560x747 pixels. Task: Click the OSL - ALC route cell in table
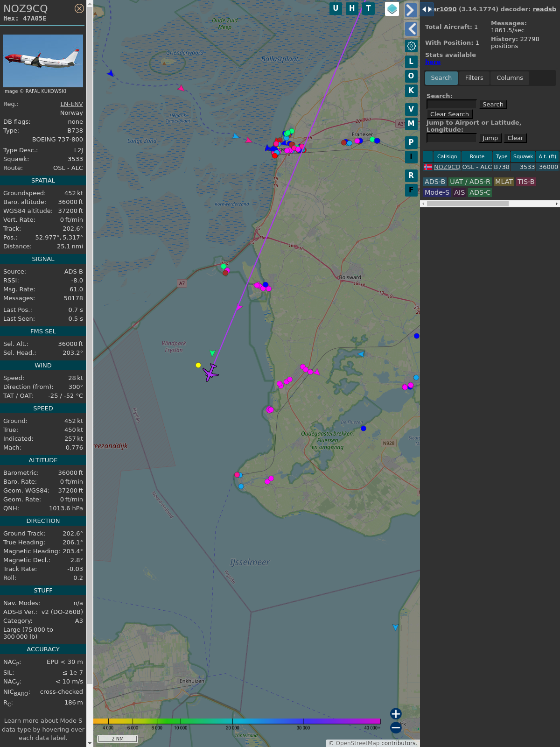point(477,167)
